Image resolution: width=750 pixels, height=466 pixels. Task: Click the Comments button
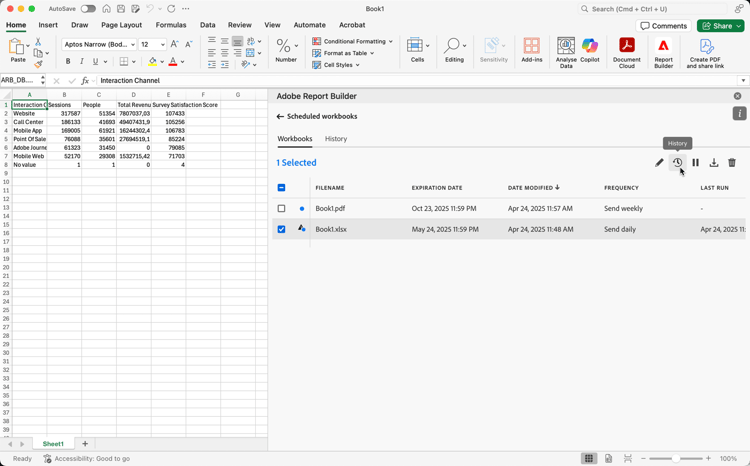tap(664, 26)
